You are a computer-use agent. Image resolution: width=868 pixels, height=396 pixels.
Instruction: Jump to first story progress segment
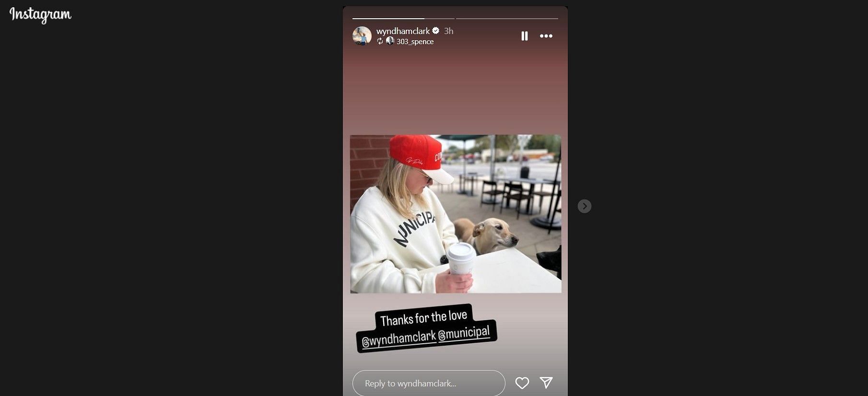pos(403,19)
